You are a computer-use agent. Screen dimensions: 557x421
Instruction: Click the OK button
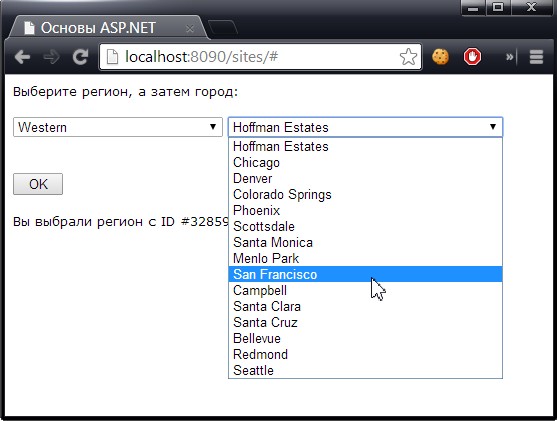point(38,184)
